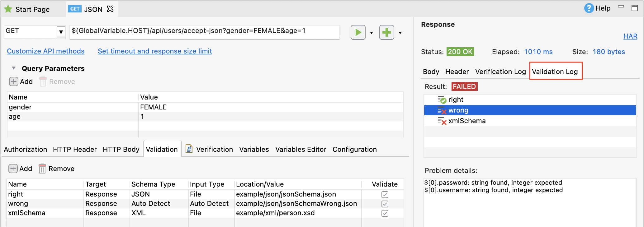Toggle Validate checkbox for right schema
This screenshot has width=644, height=227.
(385, 195)
